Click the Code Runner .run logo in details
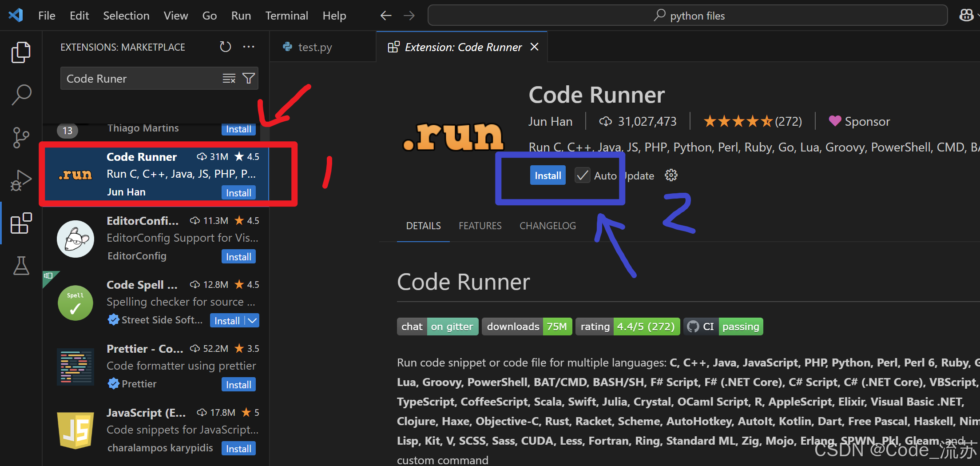The height and width of the screenshot is (466, 980). [453, 136]
